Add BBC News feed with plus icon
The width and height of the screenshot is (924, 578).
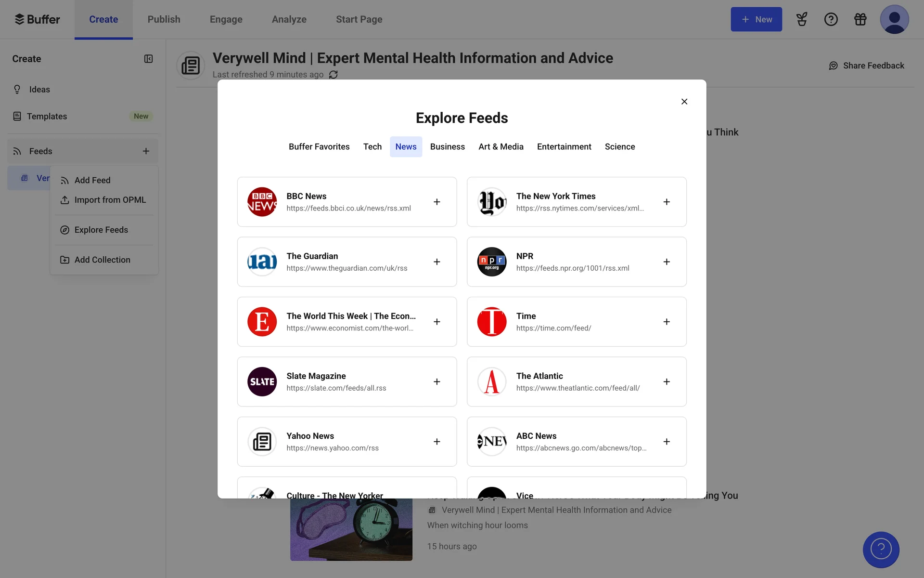click(x=436, y=202)
